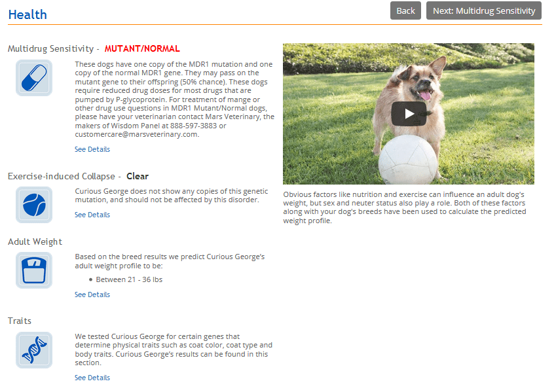This screenshot has height=392, width=556.
Task: Open See Details under Traits
Action: (92, 378)
